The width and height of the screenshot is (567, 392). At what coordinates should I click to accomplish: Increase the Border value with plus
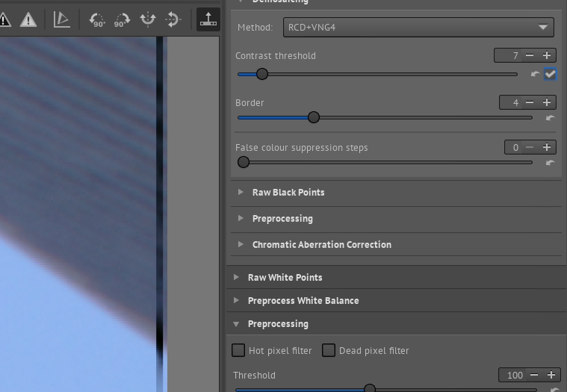click(x=547, y=102)
